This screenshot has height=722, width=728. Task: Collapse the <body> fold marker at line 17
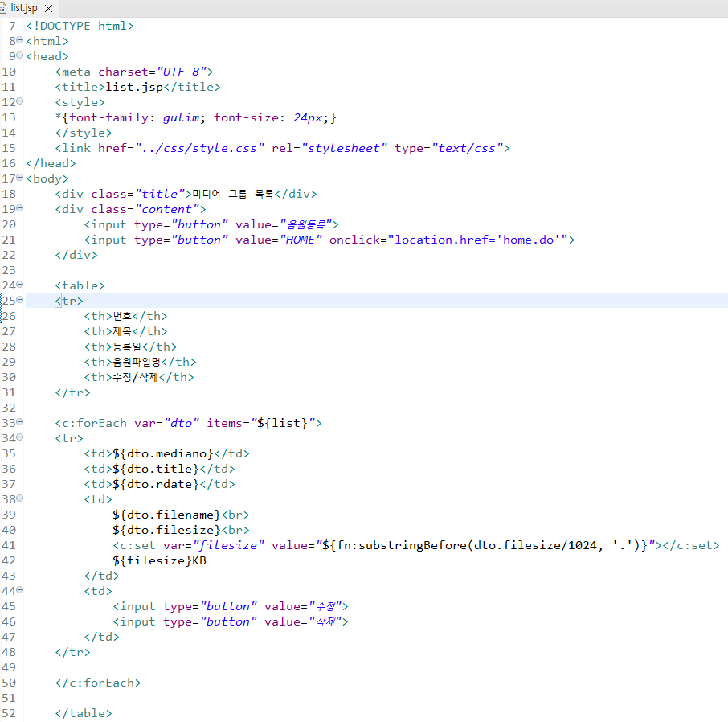[19, 178]
